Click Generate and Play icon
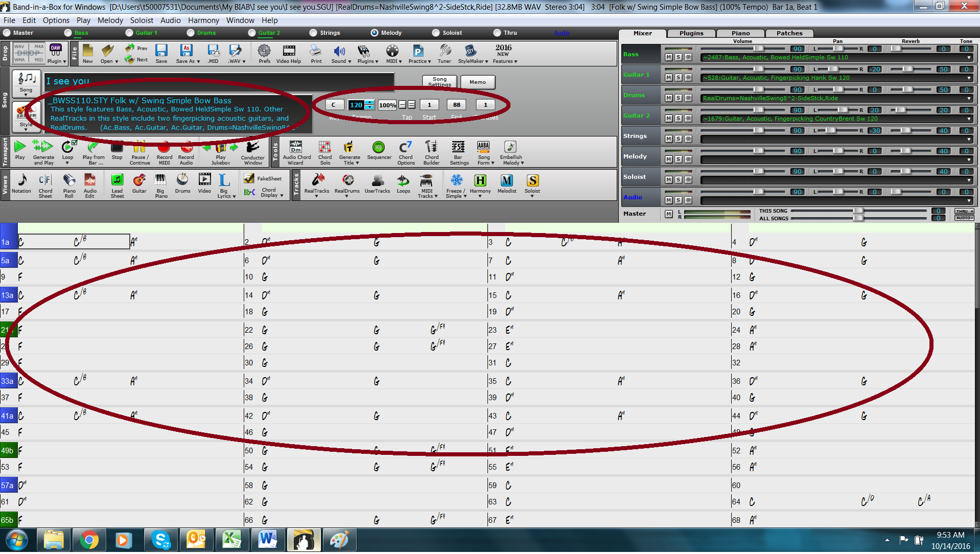 click(43, 152)
